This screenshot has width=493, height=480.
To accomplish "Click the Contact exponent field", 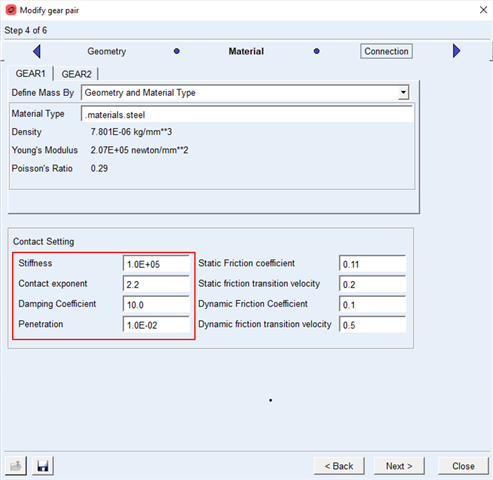I will point(156,284).
